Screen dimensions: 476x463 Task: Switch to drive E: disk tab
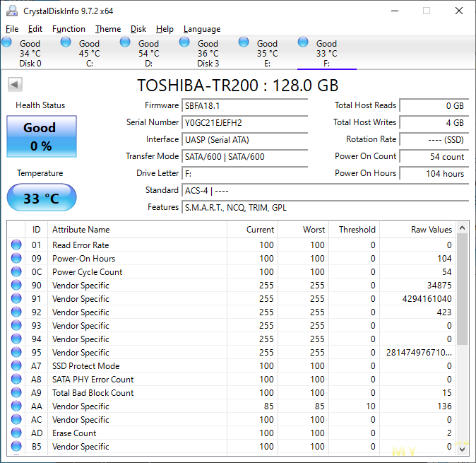click(x=267, y=53)
